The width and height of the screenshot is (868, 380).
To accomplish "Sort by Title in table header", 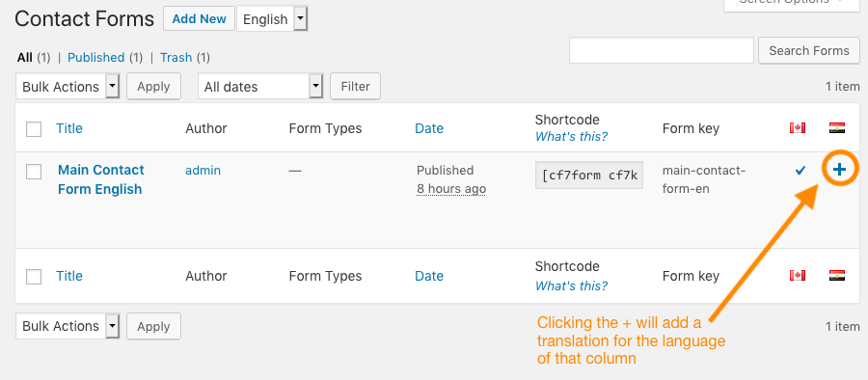I will coord(69,128).
